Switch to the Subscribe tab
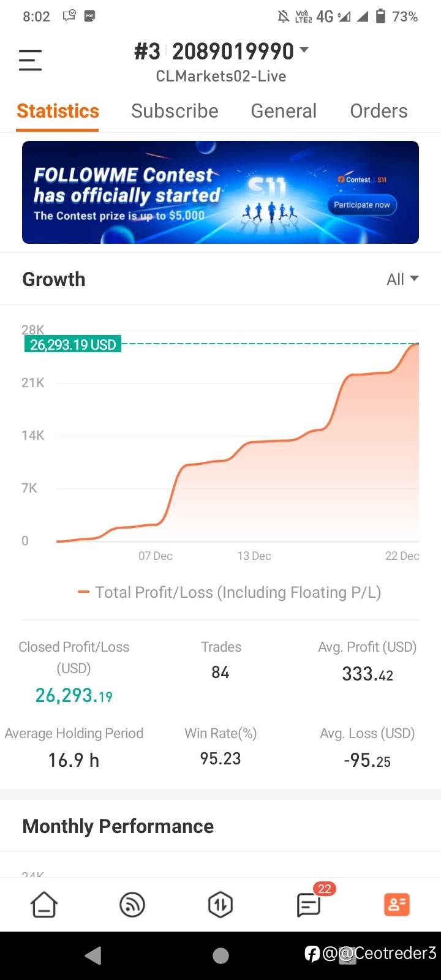441x980 pixels. pos(175,111)
